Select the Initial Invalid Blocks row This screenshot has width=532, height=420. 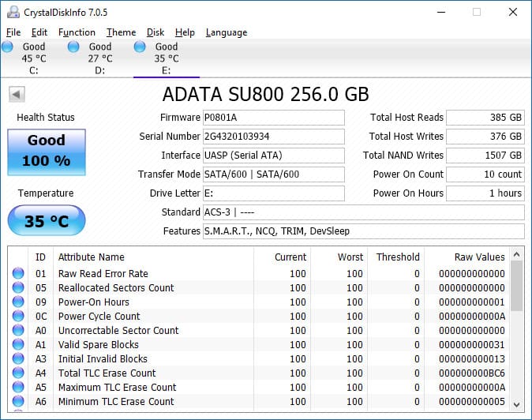pos(259,359)
